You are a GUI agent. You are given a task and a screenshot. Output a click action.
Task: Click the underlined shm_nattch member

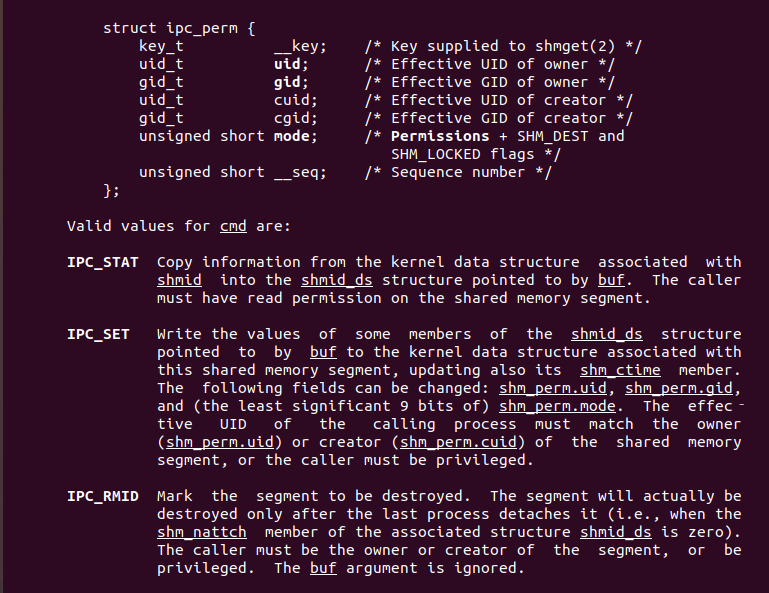coord(202,532)
